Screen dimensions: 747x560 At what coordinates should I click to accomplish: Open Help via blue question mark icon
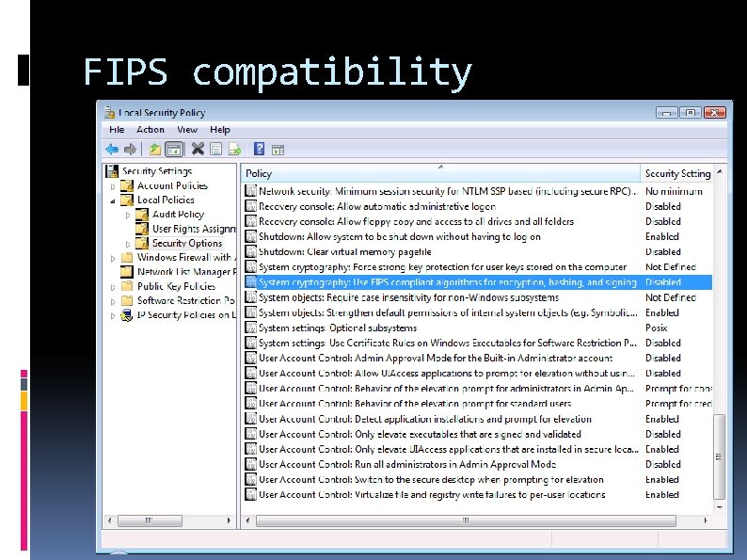click(259, 149)
